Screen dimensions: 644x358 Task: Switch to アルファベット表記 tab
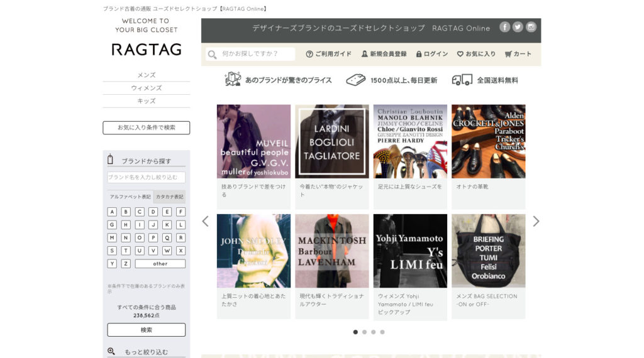click(130, 197)
